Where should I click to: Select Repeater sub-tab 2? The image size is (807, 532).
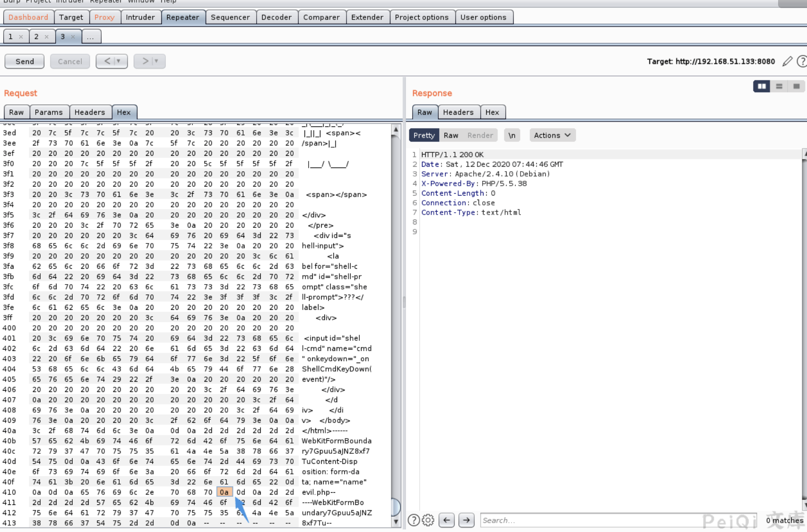(36, 37)
